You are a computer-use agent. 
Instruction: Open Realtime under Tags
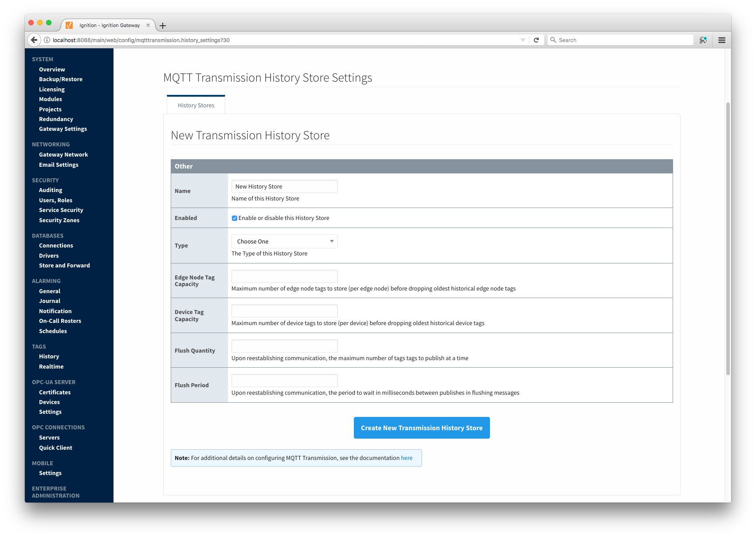pyautogui.click(x=51, y=367)
